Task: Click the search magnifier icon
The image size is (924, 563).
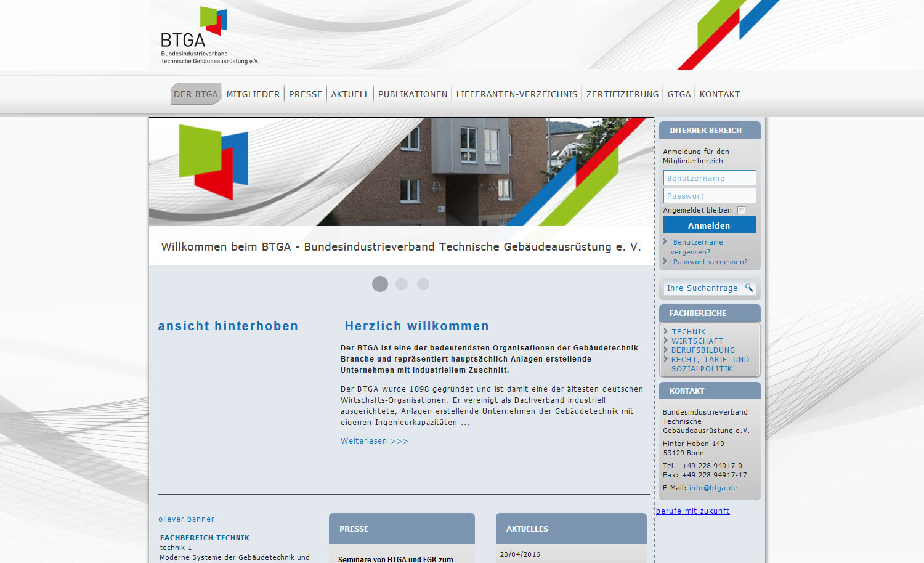Action: point(748,288)
